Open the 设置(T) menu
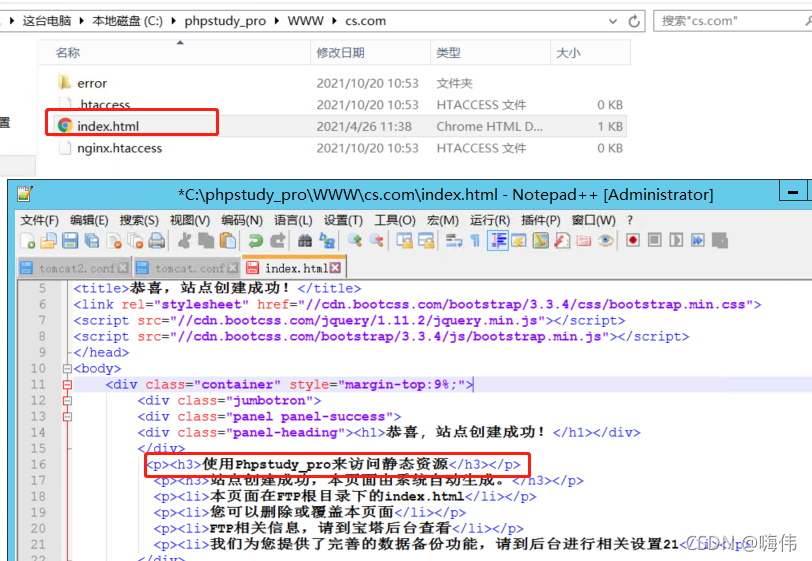This screenshot has width=812, height=561. click(343, 221)
